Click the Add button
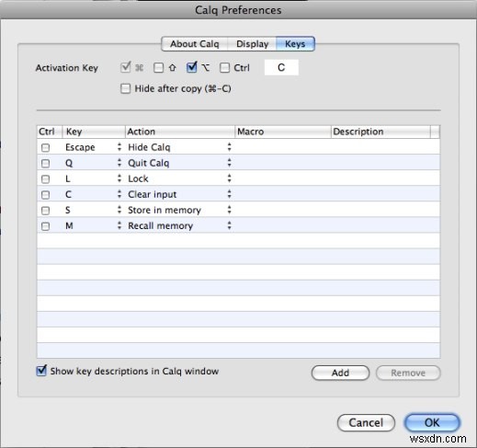Screen dimensions: 477x448 pos(340,373)
